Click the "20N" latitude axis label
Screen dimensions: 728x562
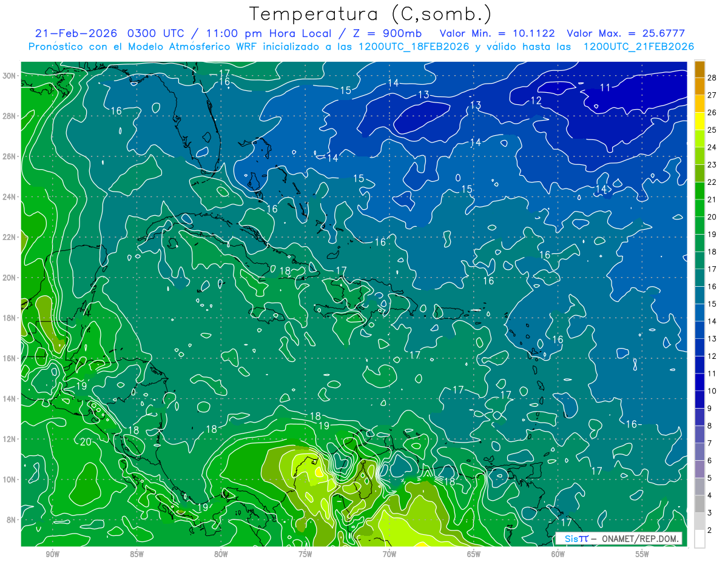[x=10, y=278]
